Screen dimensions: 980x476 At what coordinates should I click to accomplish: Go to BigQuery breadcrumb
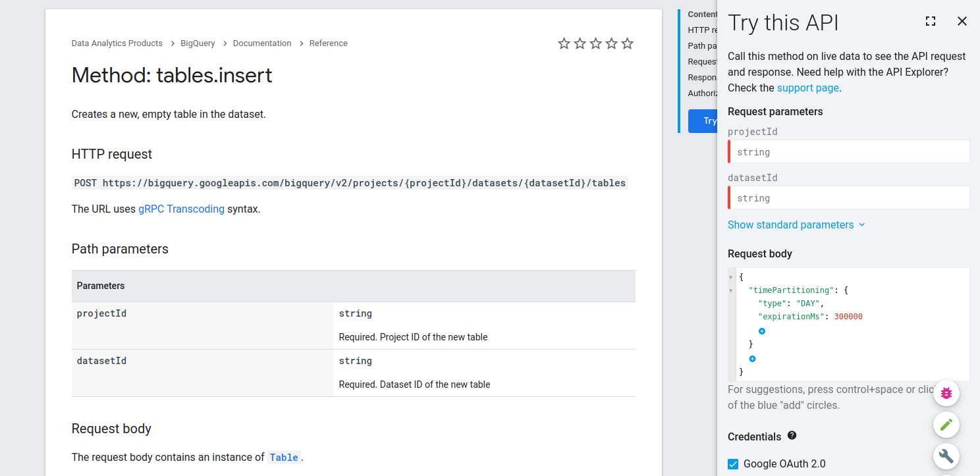click(x=198, y=43)
